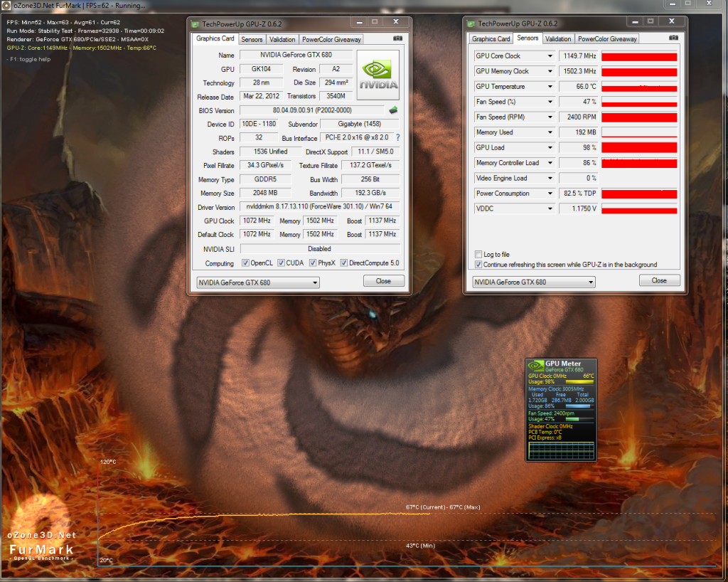Image resolution: width=728 pixels, height=582 pixels.
Task: Uncheck Continue refreshing while in background
Action: (x=478, y=264)
